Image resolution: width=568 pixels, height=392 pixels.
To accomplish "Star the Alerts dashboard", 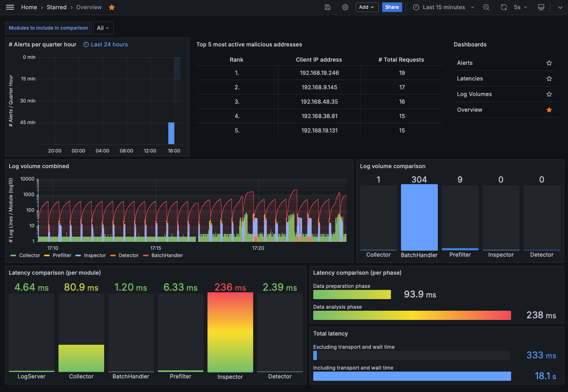I will coord(549,63).
